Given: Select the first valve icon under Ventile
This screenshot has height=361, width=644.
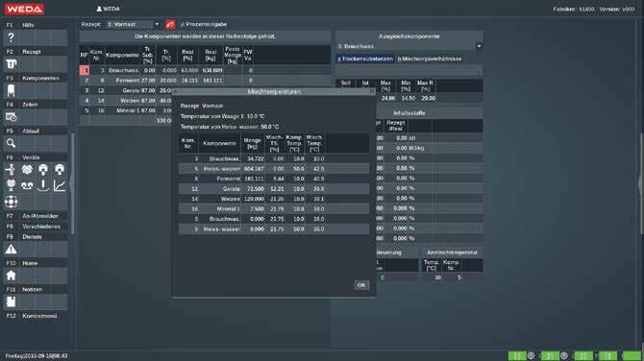Looking at the screenshot, I should coord(11,169).
